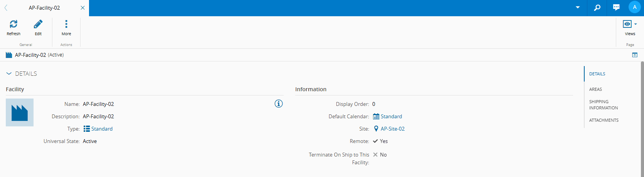This screenshot has height=177, width=644.
Task: Collapse the DETAILS section chevron
Action: pyautogui.click(x=9, y=73)
